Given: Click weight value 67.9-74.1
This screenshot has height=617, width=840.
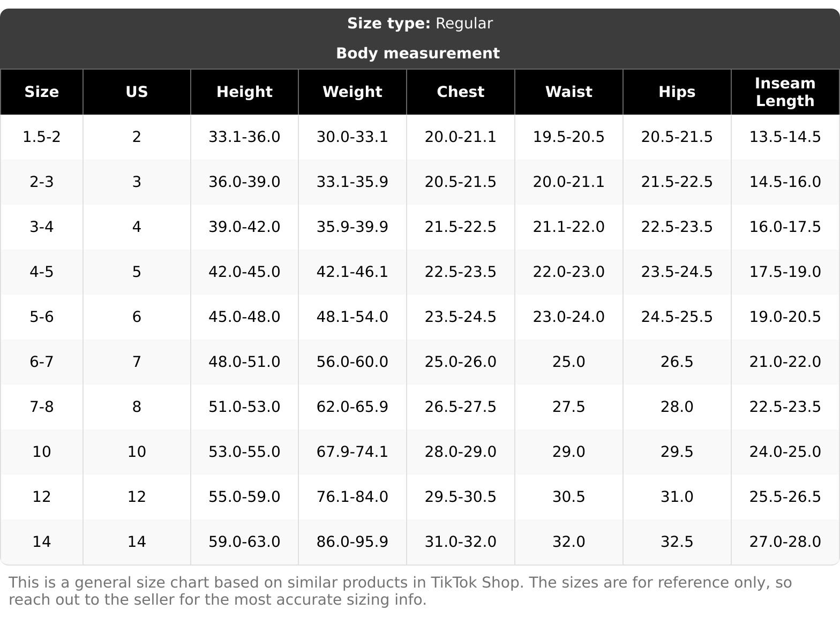Looking at the screenshot, I should [352, 452].
